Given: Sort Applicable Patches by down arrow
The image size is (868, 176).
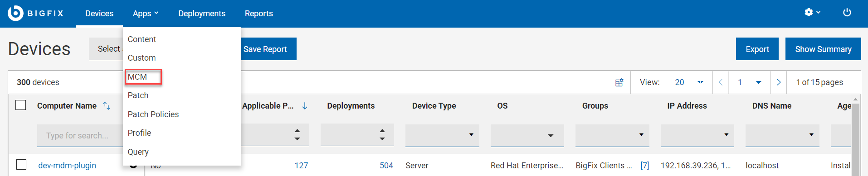Looking at the screenshot, I should [305, 106].
